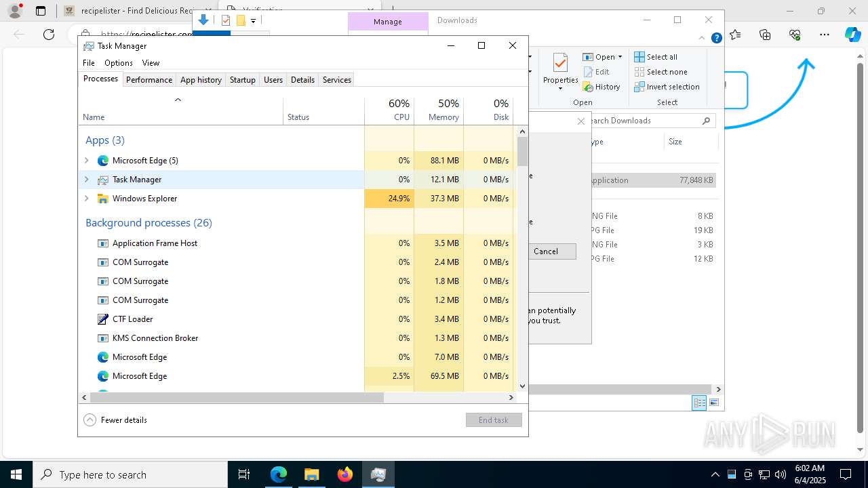Click the Properties icon in the File Explorer ribbon

point(560,64)
